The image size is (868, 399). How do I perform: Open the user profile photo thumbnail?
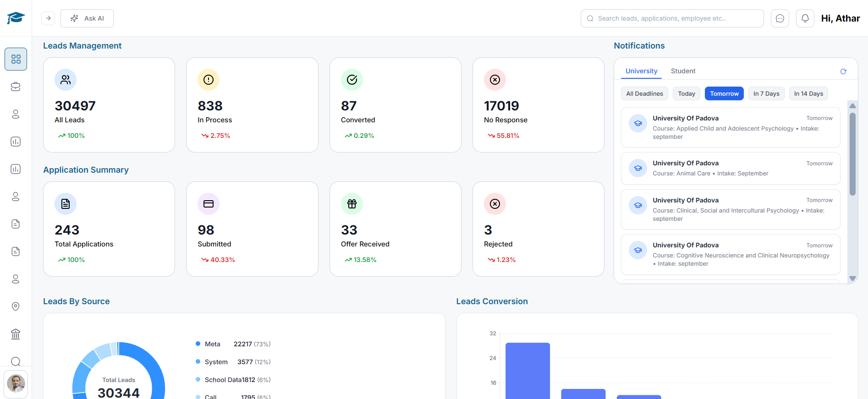pos(16,383)
